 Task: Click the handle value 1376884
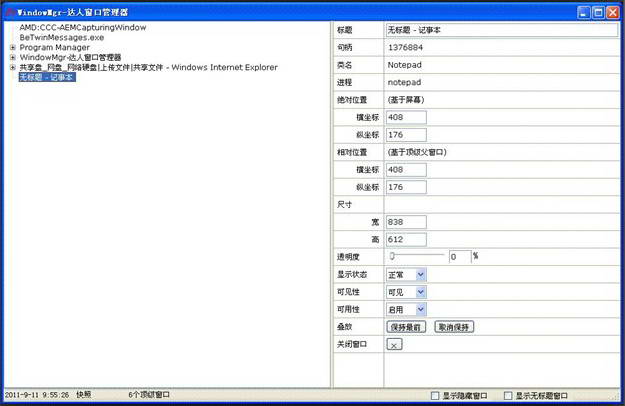click(x=405, y=47)
